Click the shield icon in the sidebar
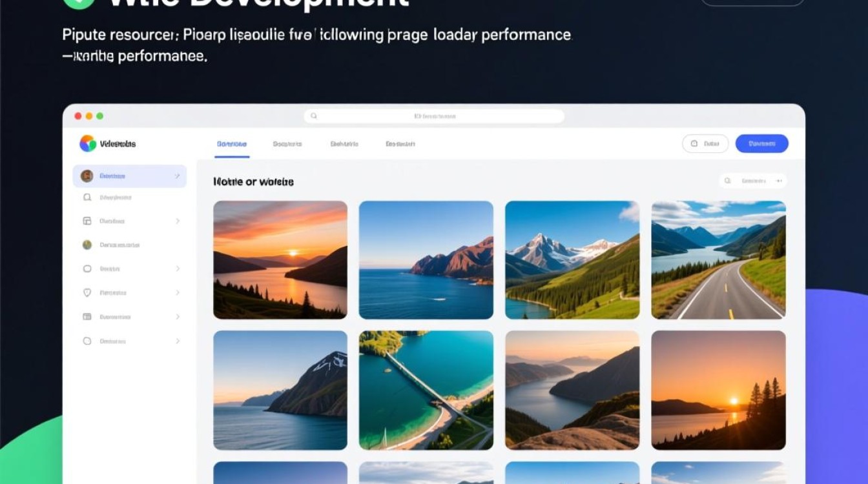Image resolution: width=868 pixels, height=484 pixels. pyautogui.click(x=87, y=292)
